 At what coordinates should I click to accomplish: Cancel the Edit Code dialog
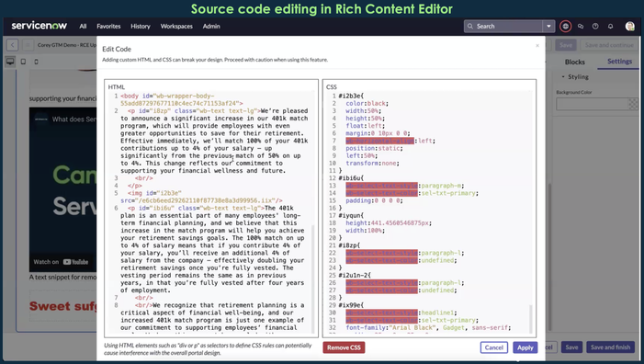[493, 347]
